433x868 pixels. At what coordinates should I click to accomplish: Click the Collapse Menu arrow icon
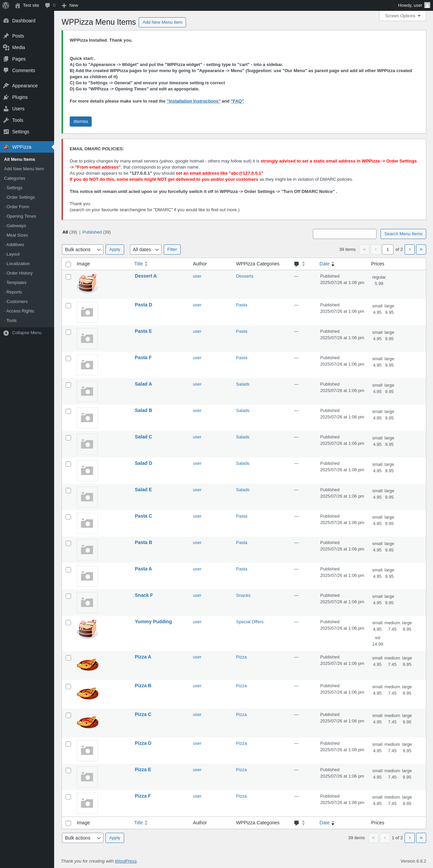6,333
